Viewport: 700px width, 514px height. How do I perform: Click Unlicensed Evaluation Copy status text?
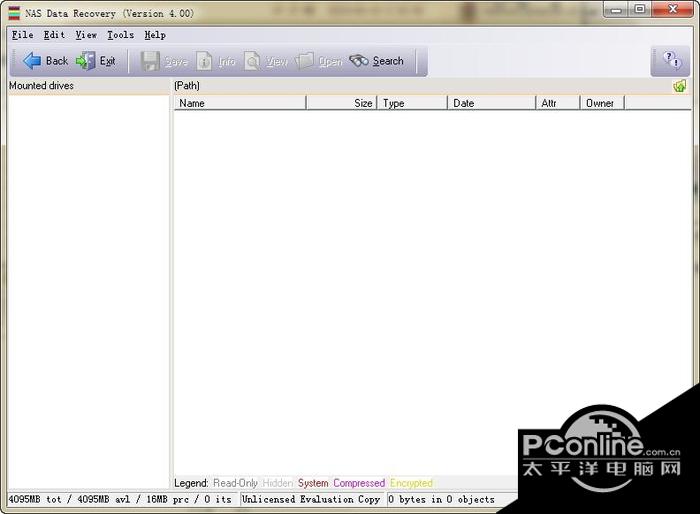[x=311, y=499]
